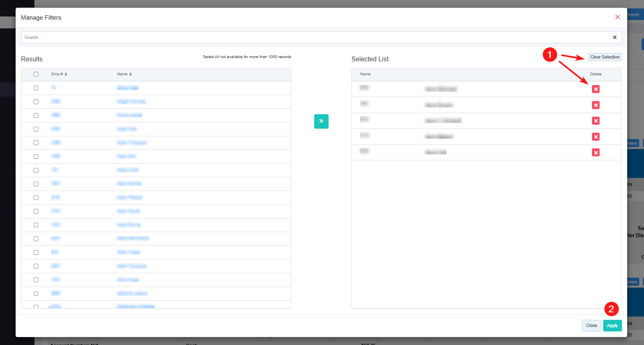Select the third result row checkbox
Viewport: 644px width, 345px height.
click(x=36, y=115)
